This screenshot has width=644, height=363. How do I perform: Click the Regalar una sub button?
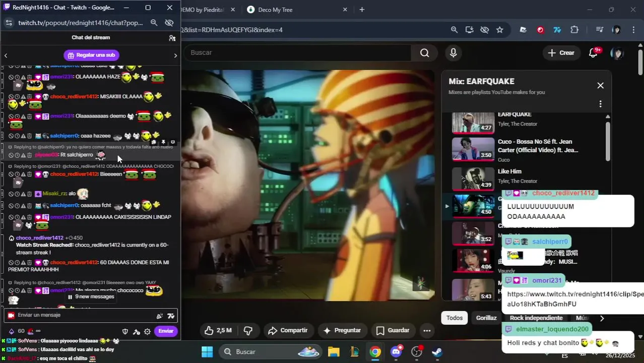click(91, 55)
